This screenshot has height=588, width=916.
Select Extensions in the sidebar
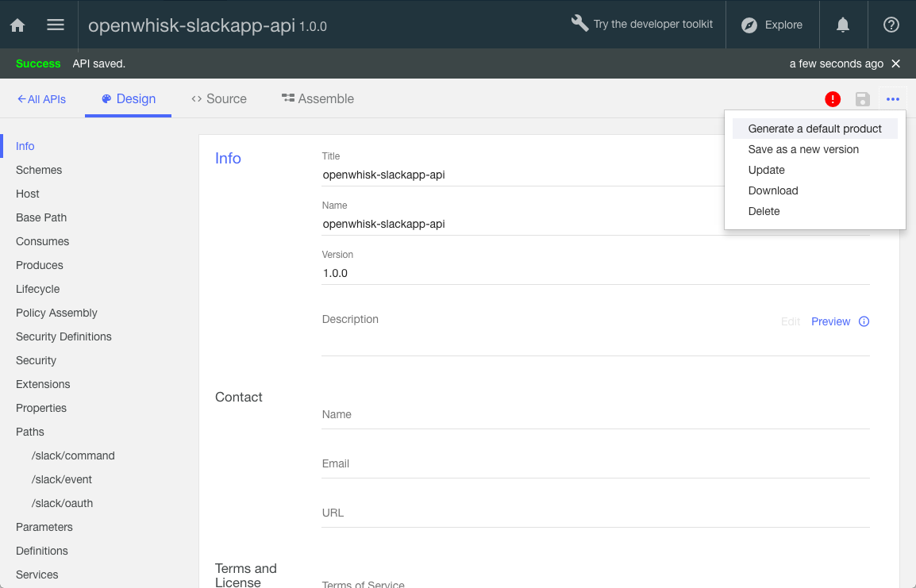(x=43, y=384)
